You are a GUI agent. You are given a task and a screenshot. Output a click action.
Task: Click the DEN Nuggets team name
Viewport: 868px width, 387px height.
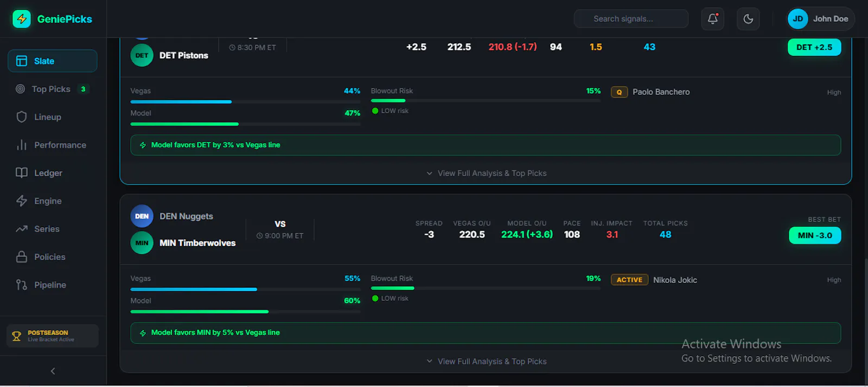pos(186,216)
